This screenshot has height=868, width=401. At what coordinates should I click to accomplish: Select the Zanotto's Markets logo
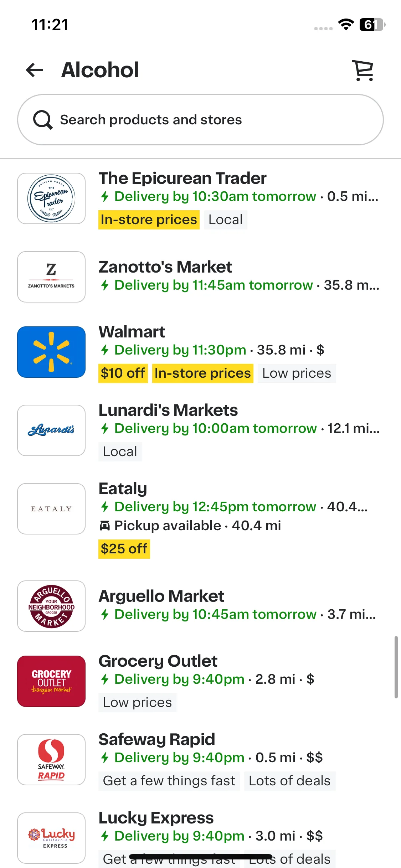tap(51, 277)
